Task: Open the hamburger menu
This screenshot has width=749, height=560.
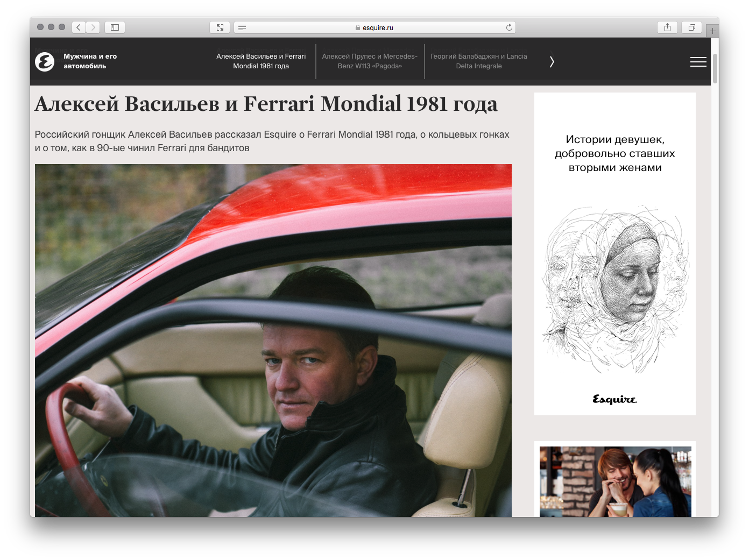Action: click(x=698, y=62)
